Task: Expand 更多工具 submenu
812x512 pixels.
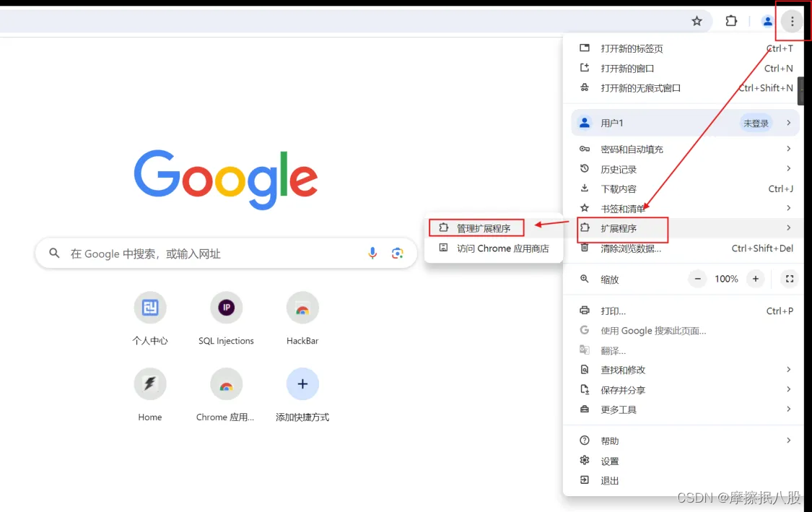Action: (x=685, y=409)
